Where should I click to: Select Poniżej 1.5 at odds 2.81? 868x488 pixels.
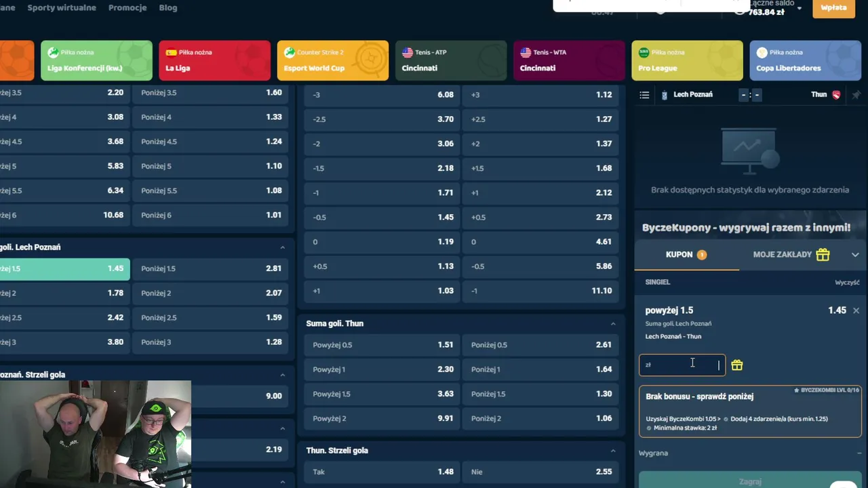click(210, 269)
